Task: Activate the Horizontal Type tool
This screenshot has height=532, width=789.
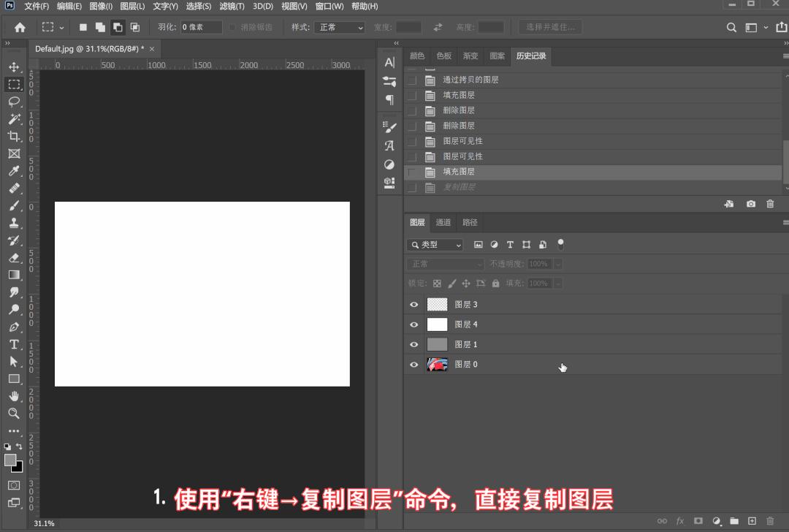Action: (x=15, y=344)
